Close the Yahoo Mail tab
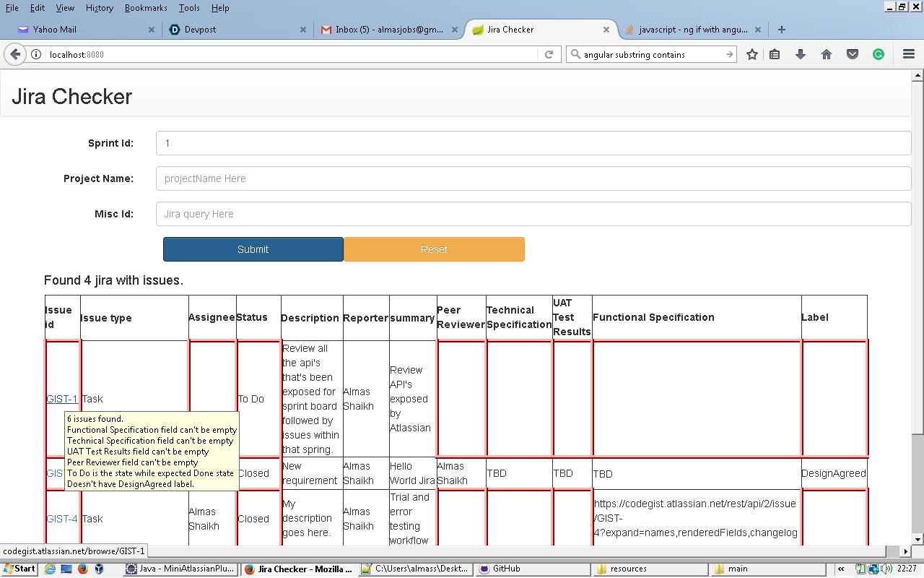 [152, 30]
